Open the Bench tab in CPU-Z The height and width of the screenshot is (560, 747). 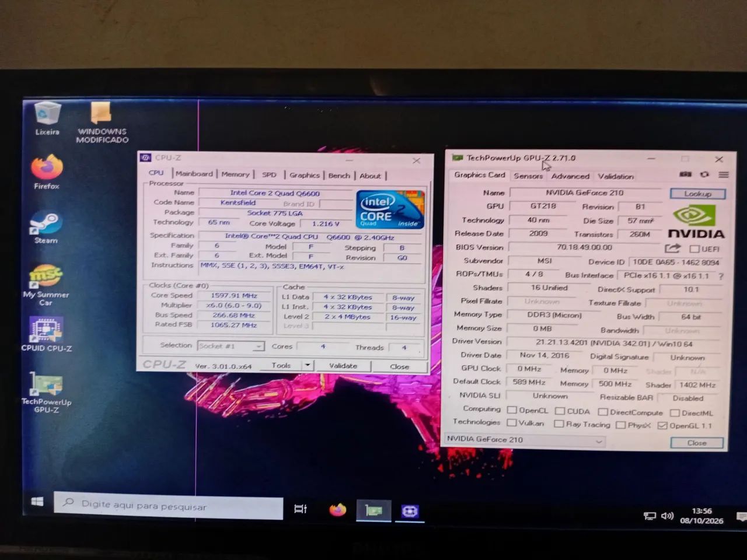click(338, 175)
